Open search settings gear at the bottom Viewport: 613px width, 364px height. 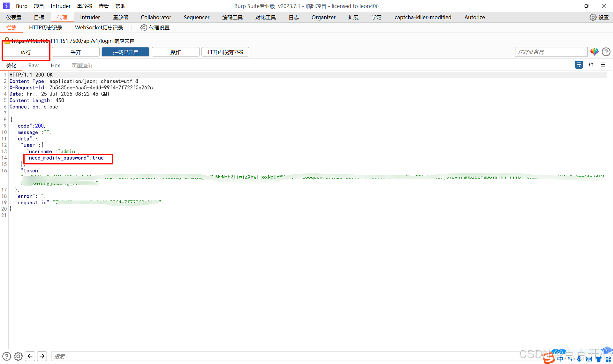[18, 356]
